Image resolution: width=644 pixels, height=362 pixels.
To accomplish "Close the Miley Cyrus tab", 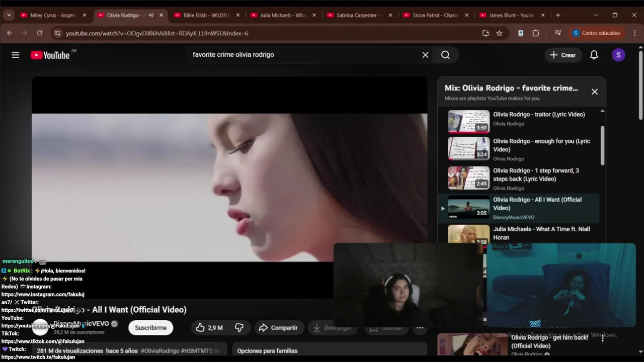I will pos(85,15).
